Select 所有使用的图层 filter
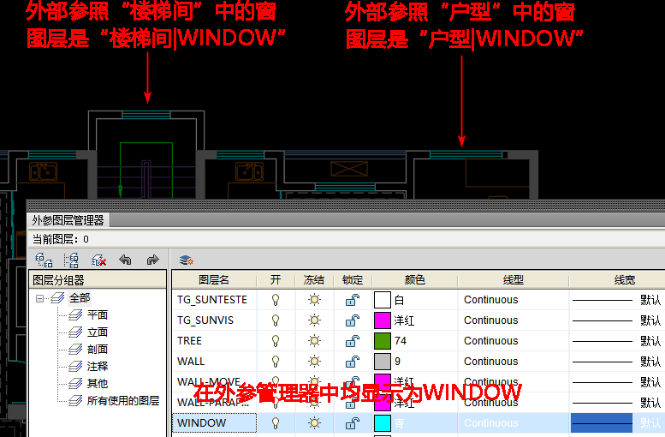The width and height of the screenshot is (665, 437). 122,400
